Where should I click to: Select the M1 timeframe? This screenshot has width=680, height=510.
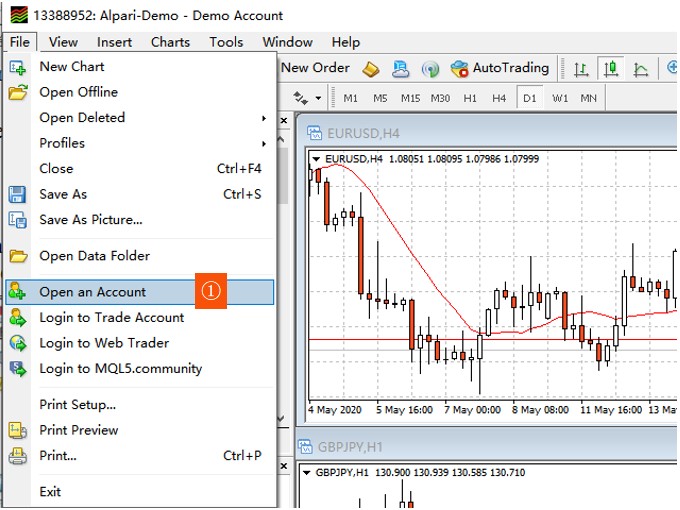point(350,98)
